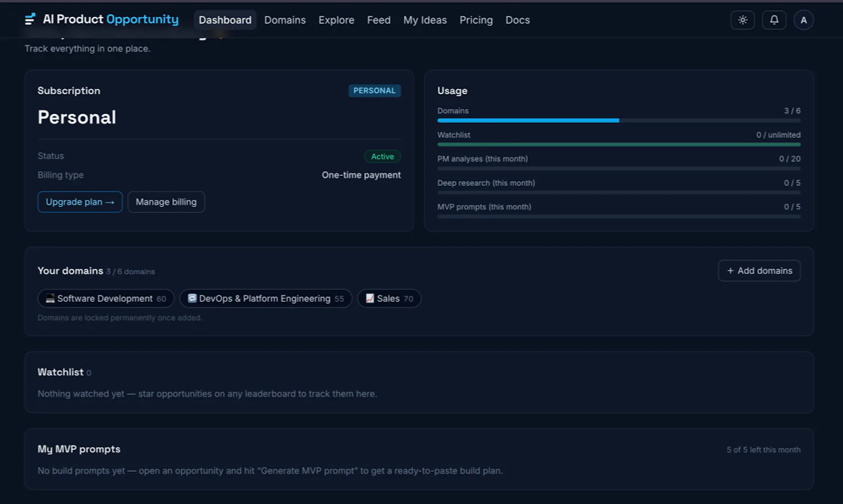Screen dimensions: 843x504
Task: Open the Dashboard tab
Action: [x=225, y=20]
